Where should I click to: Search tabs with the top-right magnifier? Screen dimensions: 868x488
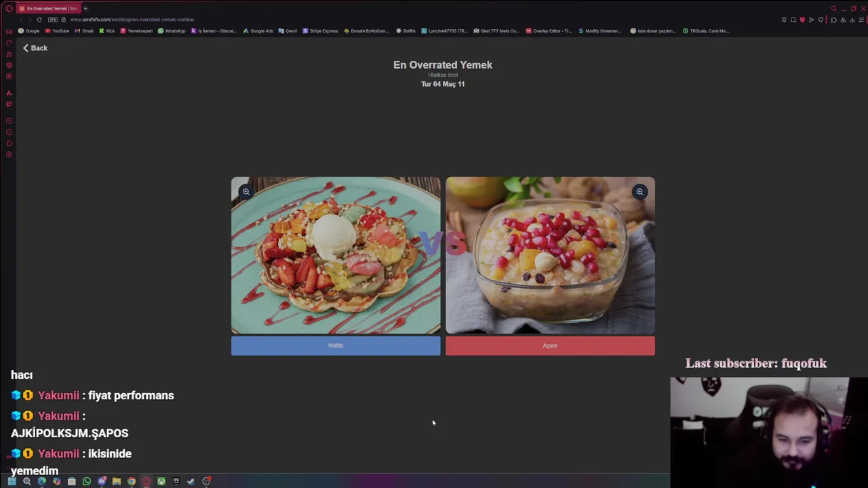[834, 9]
